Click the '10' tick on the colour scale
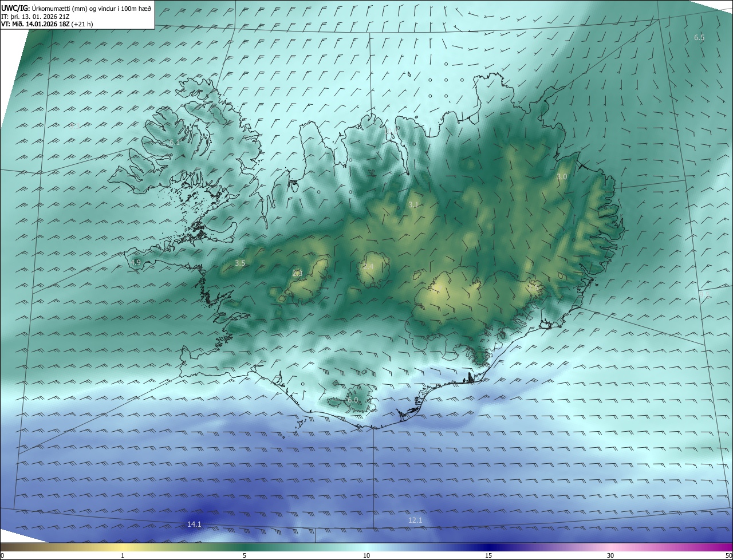The image size is (733, 560). pos(366,555)
